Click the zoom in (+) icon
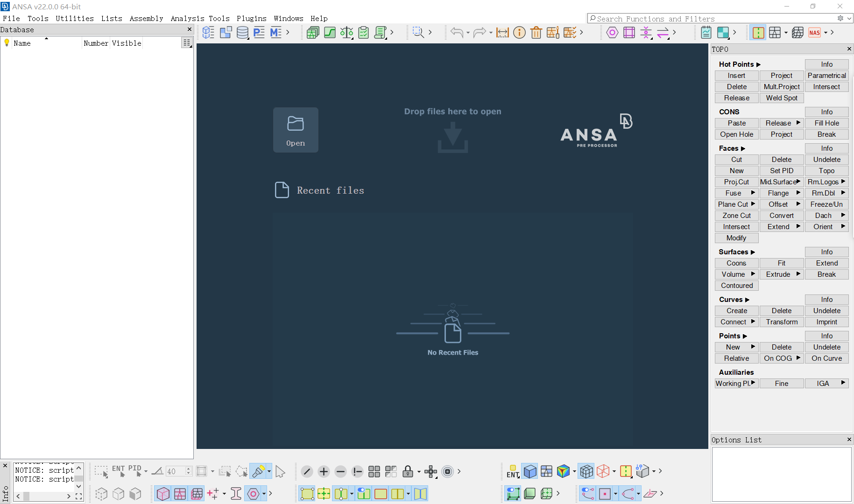The width and height of the screenshot is (854, 504). pyautogui.click(x=324, y=472)
